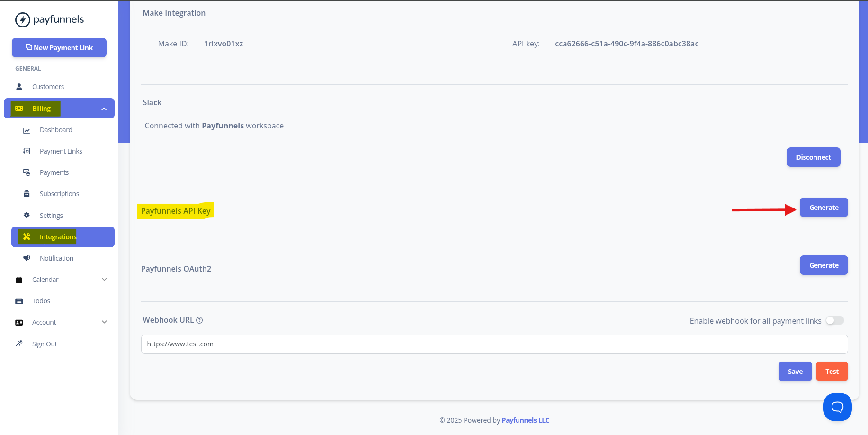
Task: Open the chat support bubble
Action: coord(837,407)
